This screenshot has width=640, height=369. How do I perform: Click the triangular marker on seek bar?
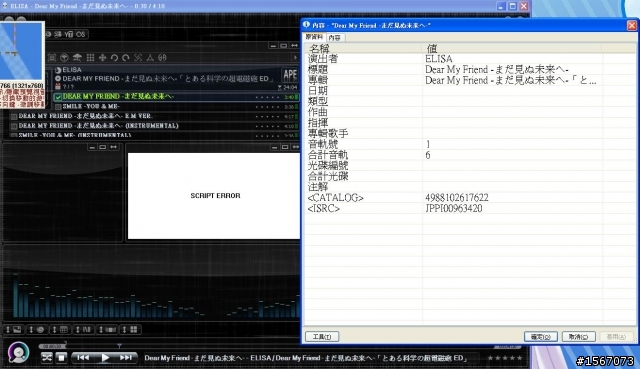pos(119,346)
